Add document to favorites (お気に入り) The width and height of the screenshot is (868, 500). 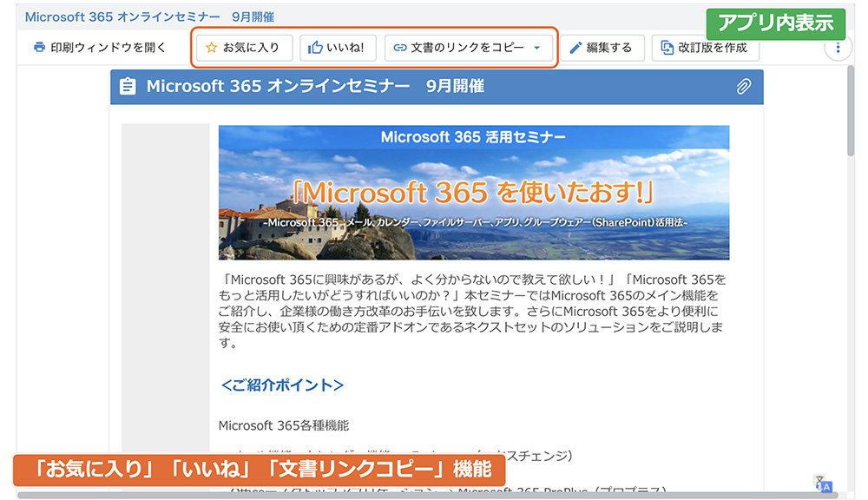(244, 48)
